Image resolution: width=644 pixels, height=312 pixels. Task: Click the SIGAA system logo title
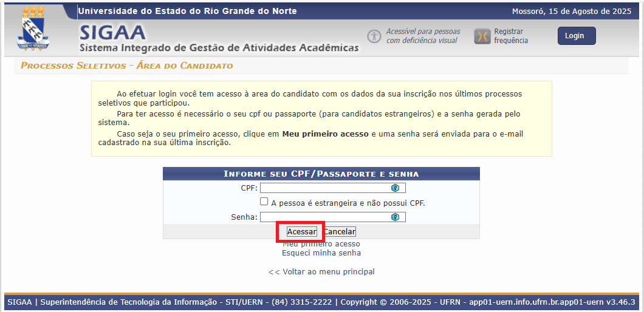(112, 32)
